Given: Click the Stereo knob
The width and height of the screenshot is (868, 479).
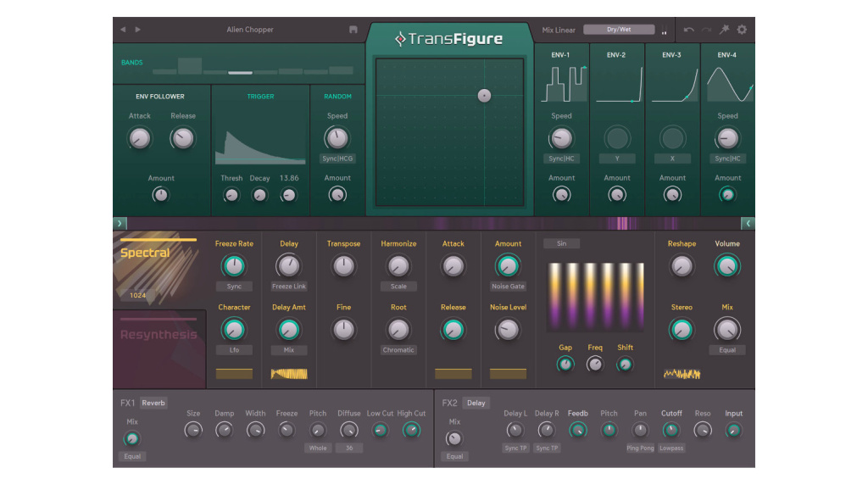Looking at the screenshot, I should click(682, 330).
